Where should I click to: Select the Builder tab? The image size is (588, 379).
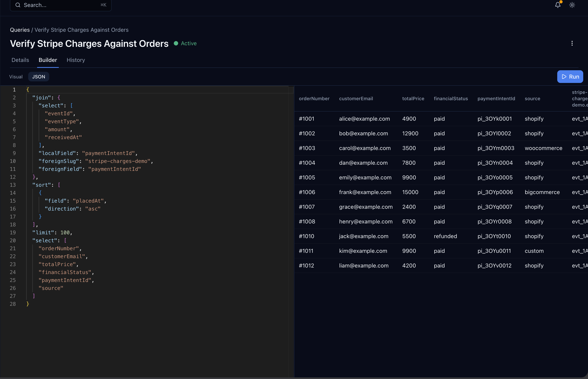point(48,60)
